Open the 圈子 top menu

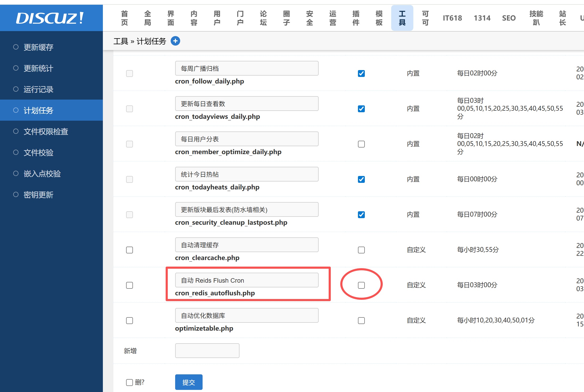[286, 18]
